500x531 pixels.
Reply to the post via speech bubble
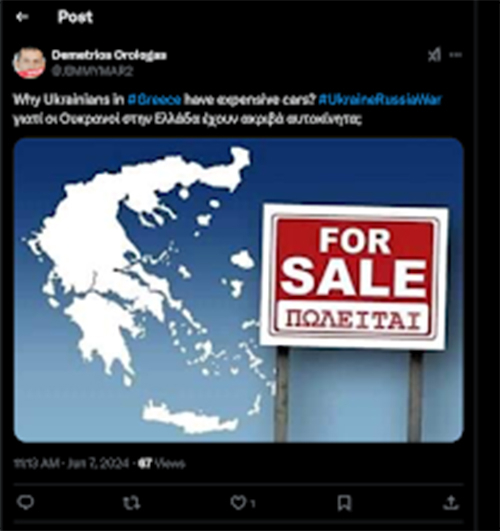[x=25, y=503]
